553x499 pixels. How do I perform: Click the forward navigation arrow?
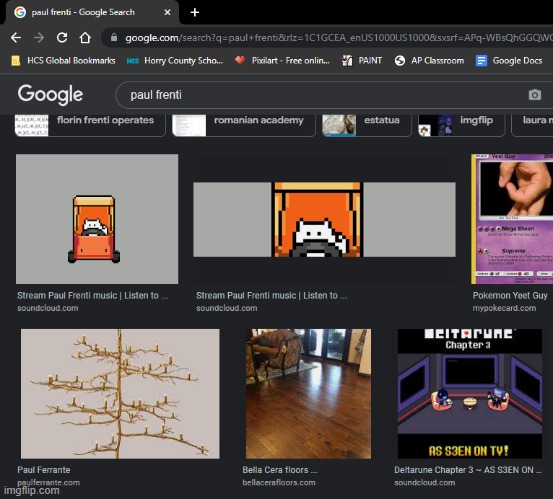tap(39, 37)
